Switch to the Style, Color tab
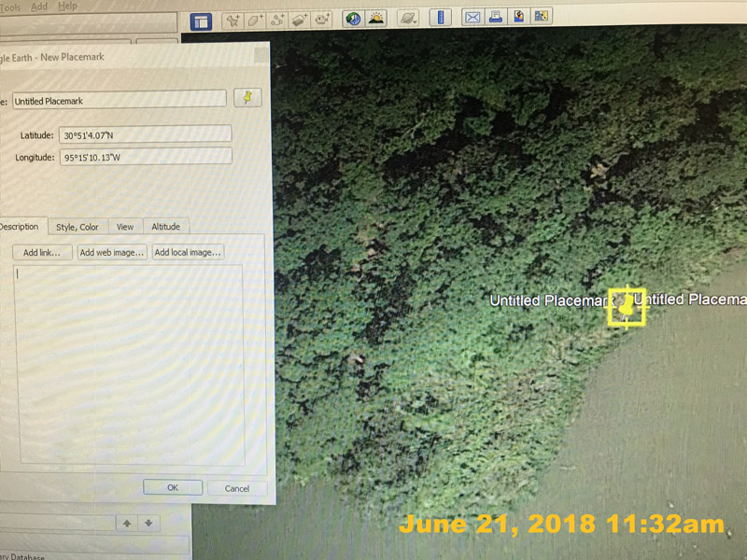The image size is (747, 560). tap(77, 227)
